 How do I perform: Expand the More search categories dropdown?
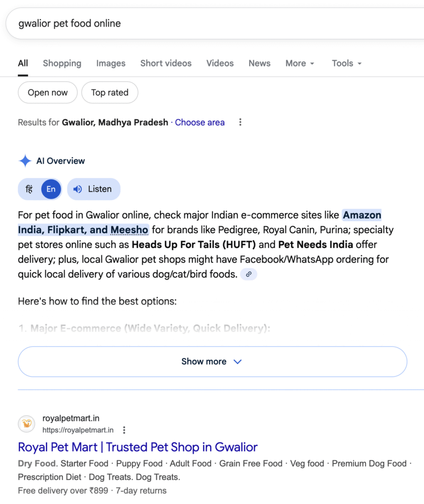[299, 63]
